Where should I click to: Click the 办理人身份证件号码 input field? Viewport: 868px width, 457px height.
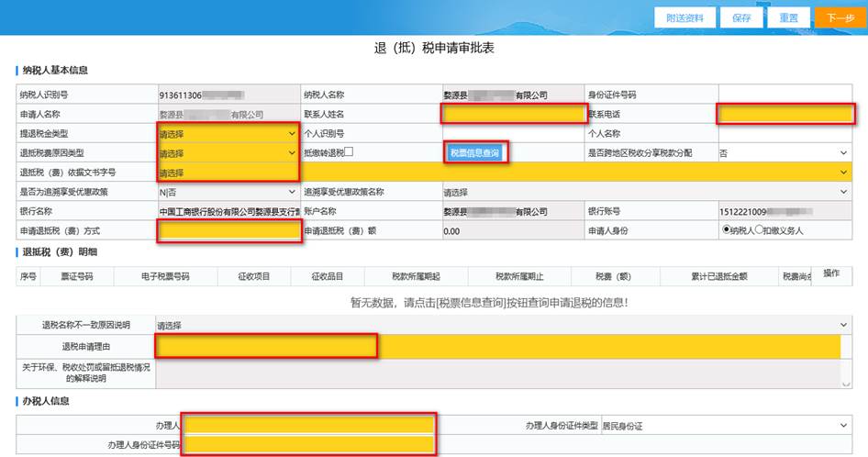(307, 445)
